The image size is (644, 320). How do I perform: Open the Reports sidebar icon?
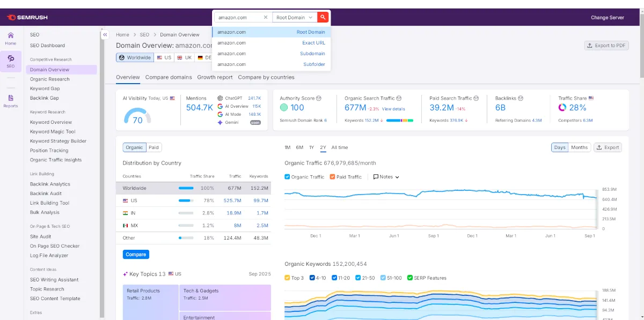(x=11, y=101)
